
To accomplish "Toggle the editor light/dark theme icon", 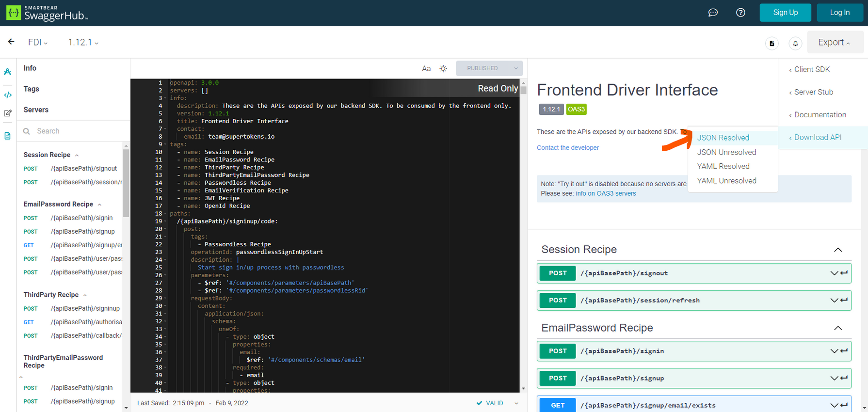I will point(443,69).
